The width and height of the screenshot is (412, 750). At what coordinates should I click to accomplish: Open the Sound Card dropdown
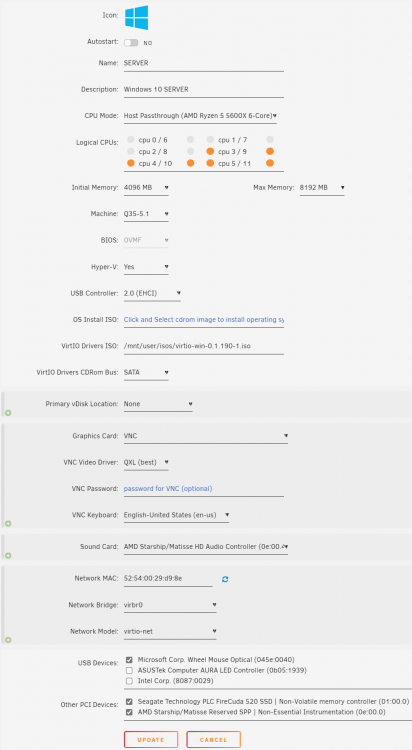pyautogui.click(x=206, y=547)
